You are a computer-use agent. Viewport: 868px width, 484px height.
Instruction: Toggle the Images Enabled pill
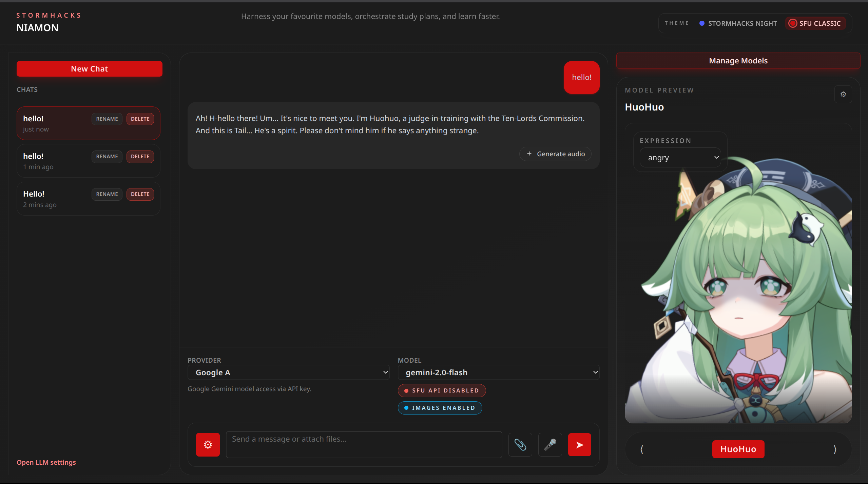[x=440, y=408]
